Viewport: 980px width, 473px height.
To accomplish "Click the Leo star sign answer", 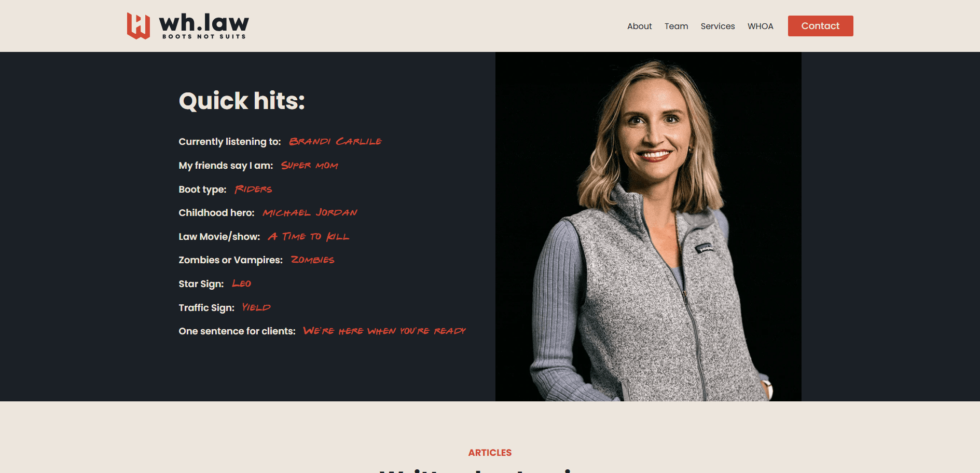I will click(241, 283).
